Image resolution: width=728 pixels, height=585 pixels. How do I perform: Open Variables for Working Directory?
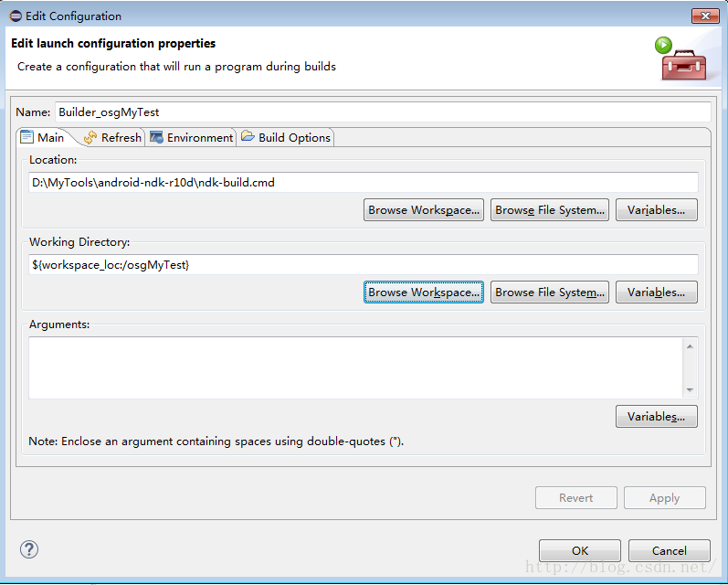click(656, 292)
